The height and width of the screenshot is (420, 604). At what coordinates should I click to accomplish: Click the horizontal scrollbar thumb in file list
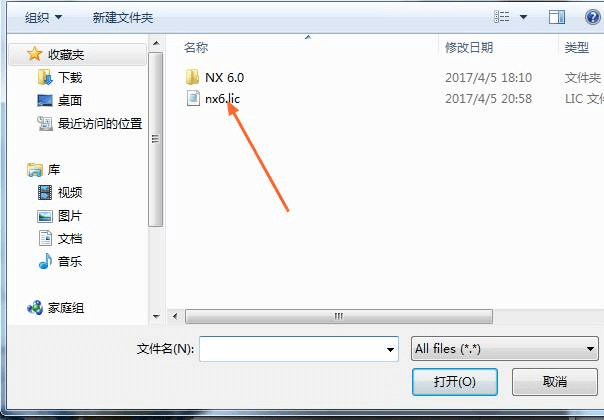339,317
